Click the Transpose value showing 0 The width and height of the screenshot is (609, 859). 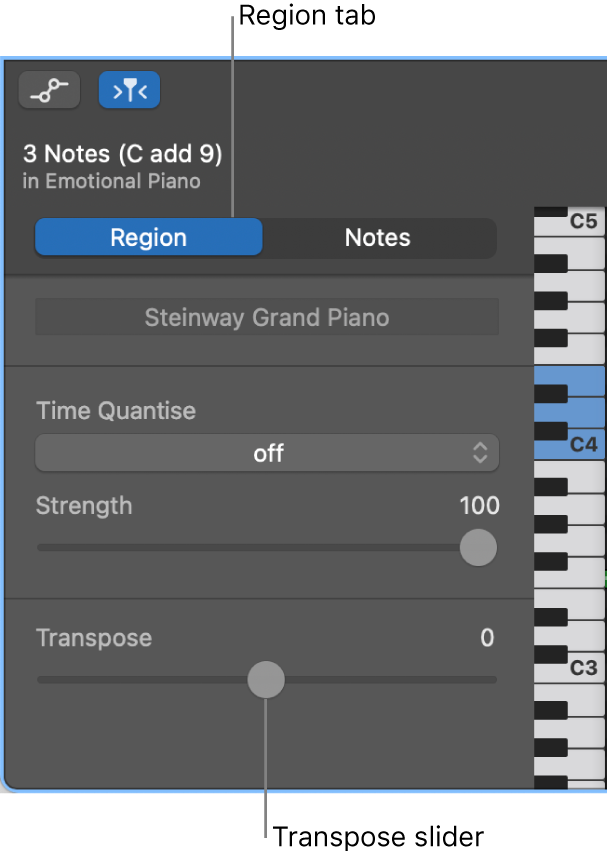pyautogui.click(x=488, y=638)
